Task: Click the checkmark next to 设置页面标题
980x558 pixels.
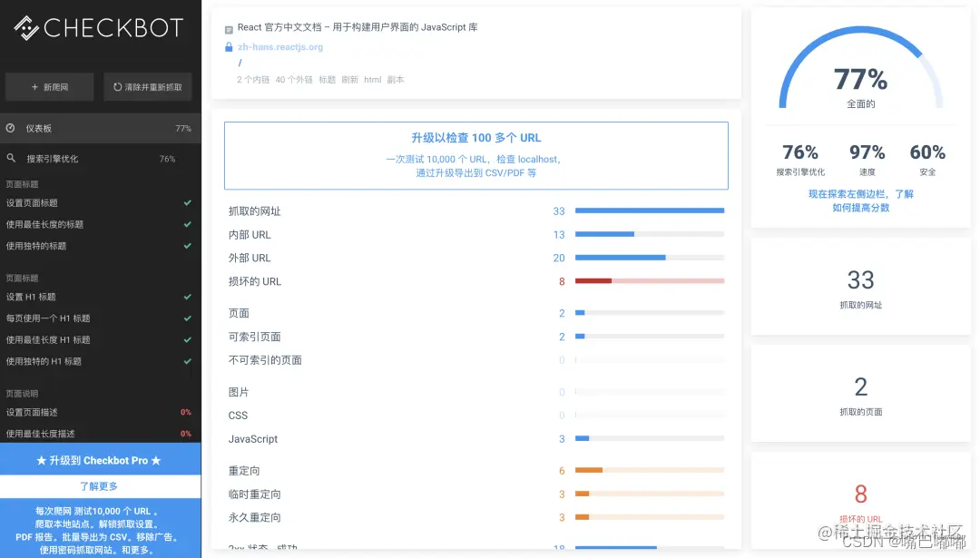Action: pyautogui.click(x=189, y=203)
